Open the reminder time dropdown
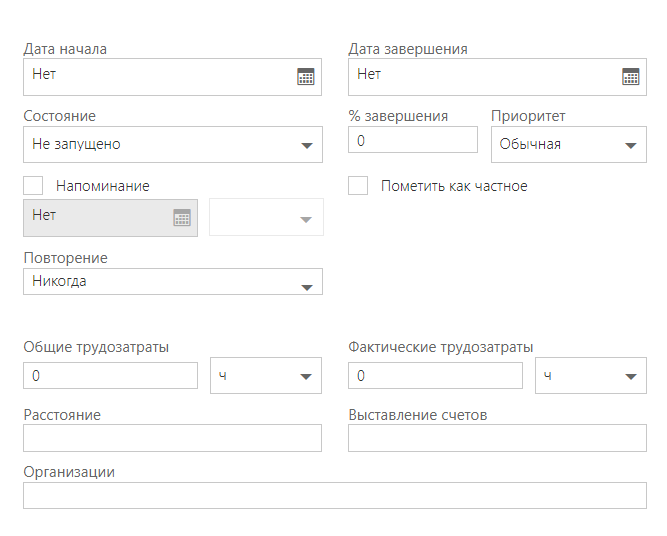This screenshot has height=536, width=667. [266, 217]
